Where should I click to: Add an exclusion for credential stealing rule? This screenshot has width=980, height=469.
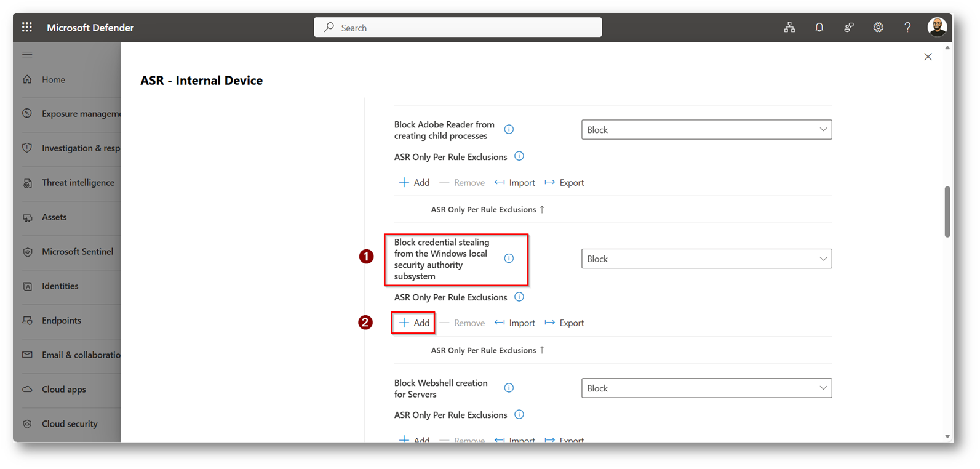coord(414,323)
